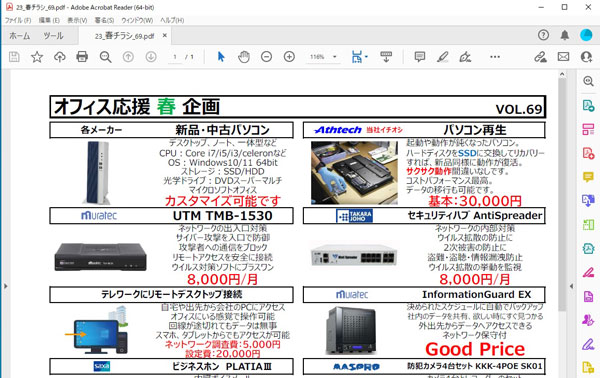Select the highlighter pen tool
600x378 pixels.
(x=442, y=57)
